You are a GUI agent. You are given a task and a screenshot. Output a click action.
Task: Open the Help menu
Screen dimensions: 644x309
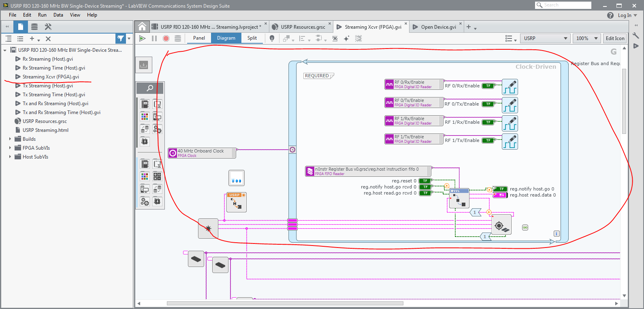click(x=92, y=15)
